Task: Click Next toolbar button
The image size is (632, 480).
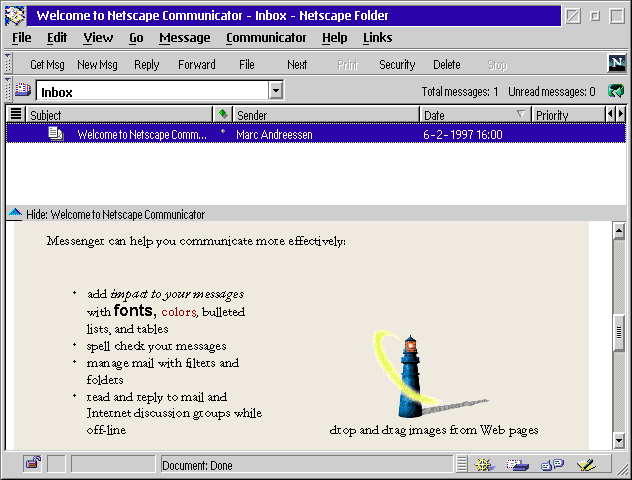Action: click(297, 64)
